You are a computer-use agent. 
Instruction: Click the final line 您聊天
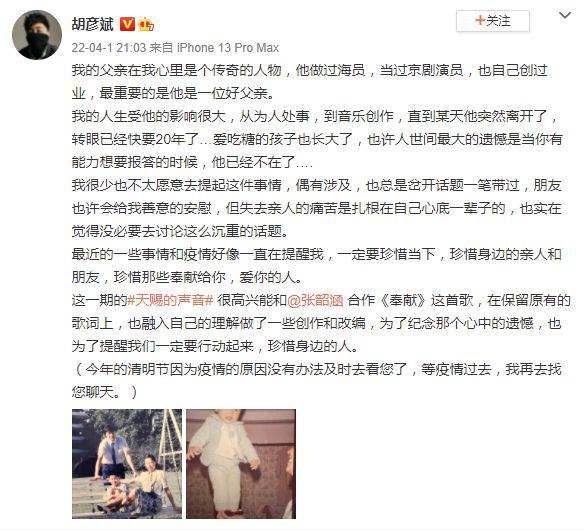(x=104, y=392)
